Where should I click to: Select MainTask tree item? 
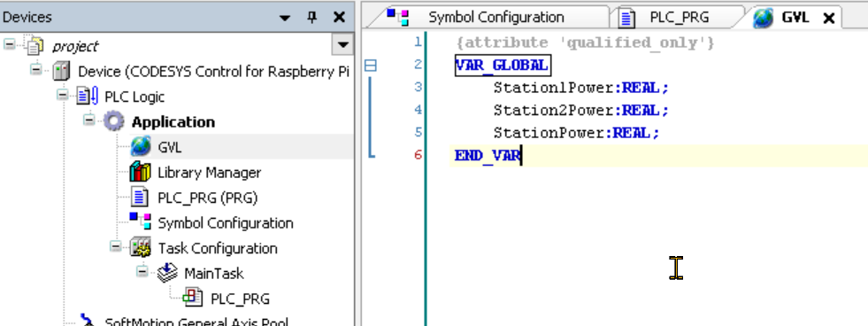pos(213,274)
